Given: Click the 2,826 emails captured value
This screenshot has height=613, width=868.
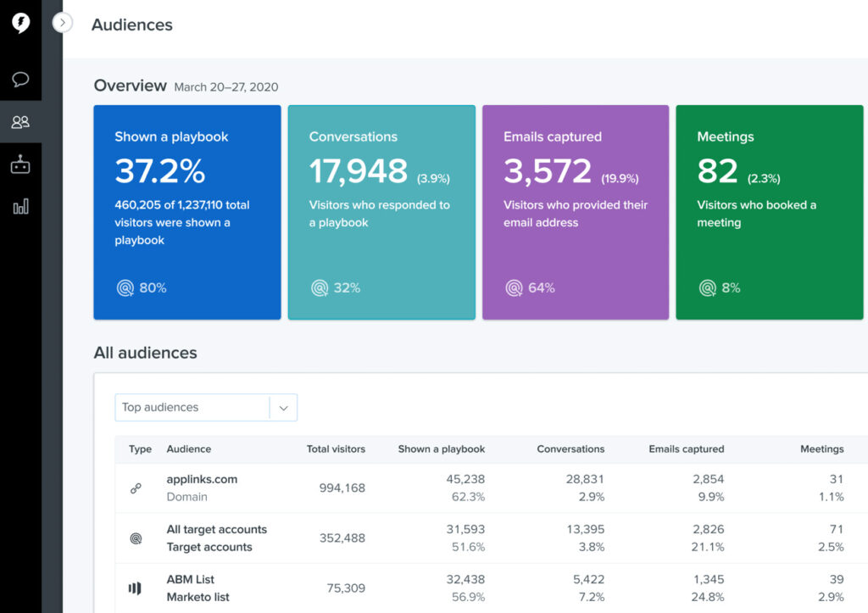Looking at the screenshot, I should [x=709, y=529].
